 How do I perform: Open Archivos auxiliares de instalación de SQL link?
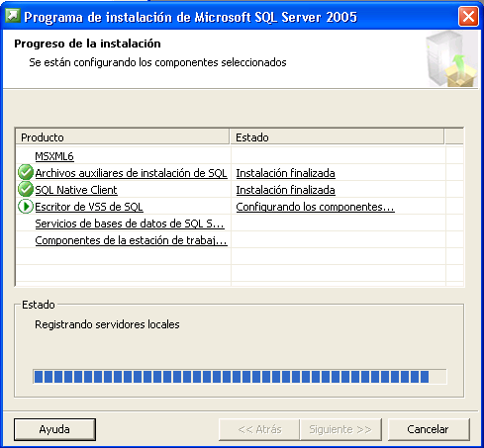[131, 173]
